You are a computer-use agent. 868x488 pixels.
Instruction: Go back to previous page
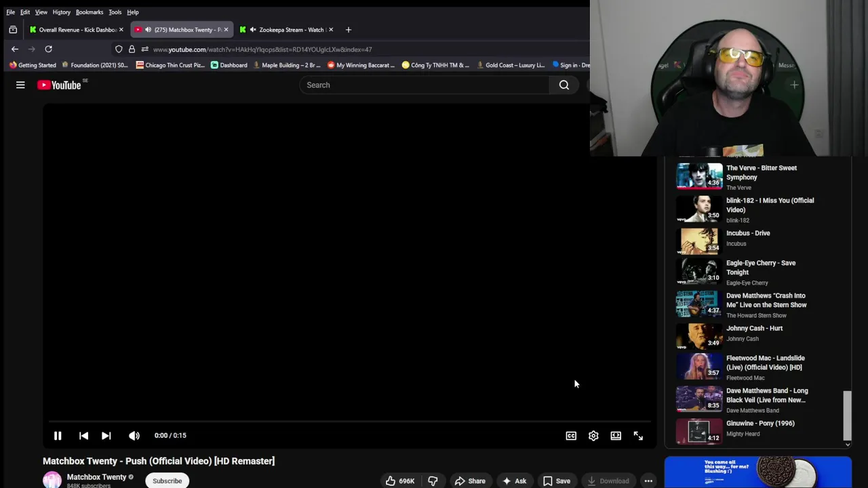click(15, 49)
